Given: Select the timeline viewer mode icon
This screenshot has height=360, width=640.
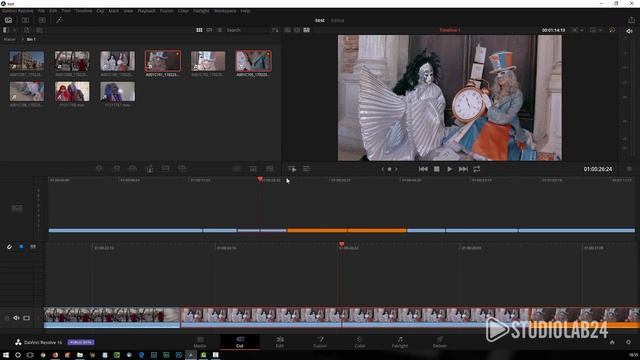Looking at the screenshot, I should tap(307, 30).
